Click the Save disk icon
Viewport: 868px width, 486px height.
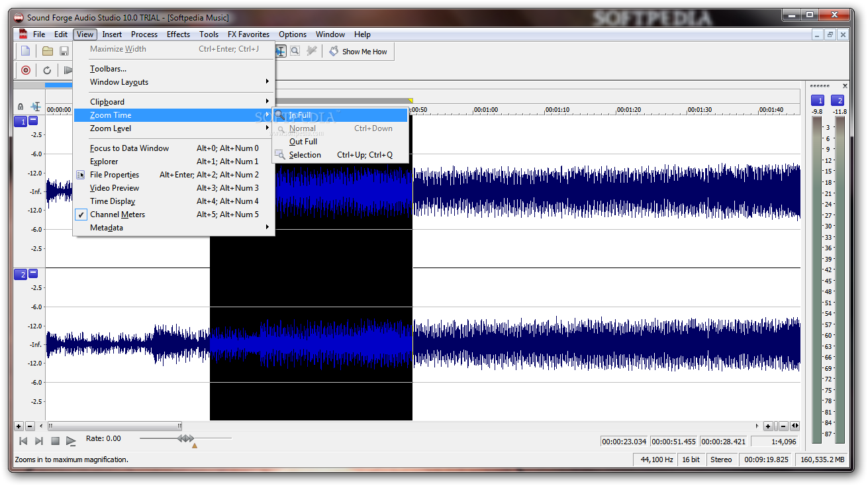64,51
